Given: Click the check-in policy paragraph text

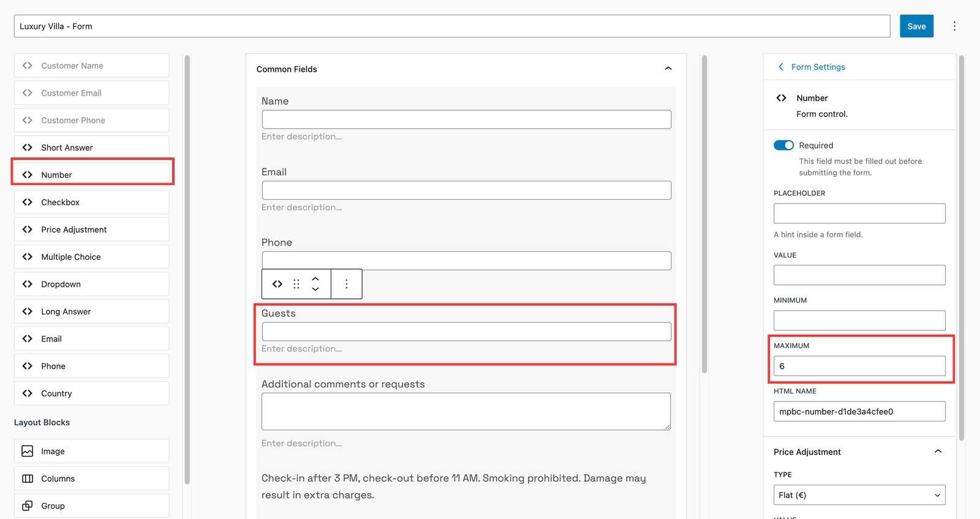Looking at the screenshot, I should (x=454, y=487).
